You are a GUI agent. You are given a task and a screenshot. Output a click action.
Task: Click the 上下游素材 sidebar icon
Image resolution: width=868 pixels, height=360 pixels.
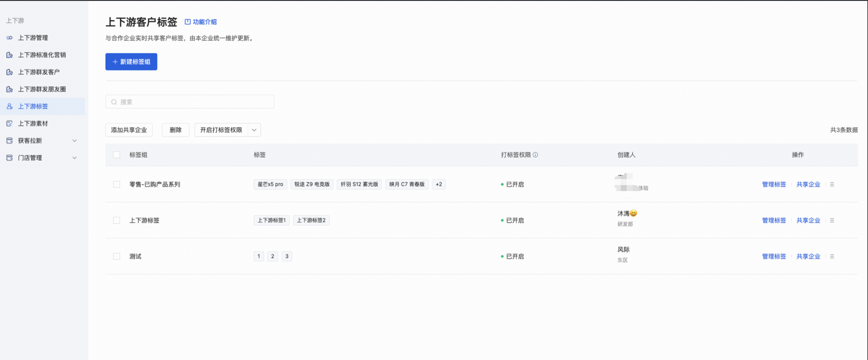point(10,124)
